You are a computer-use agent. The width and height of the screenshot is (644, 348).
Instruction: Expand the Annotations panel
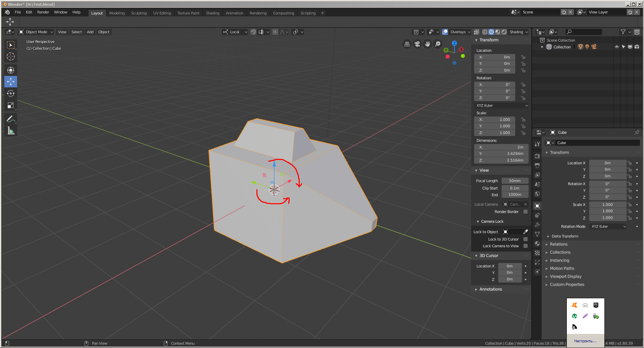490,289
